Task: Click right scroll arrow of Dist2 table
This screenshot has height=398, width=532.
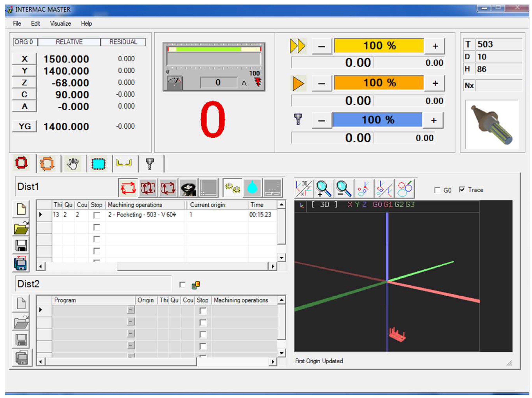Action: pyautogui.click(x=273, y=361)
